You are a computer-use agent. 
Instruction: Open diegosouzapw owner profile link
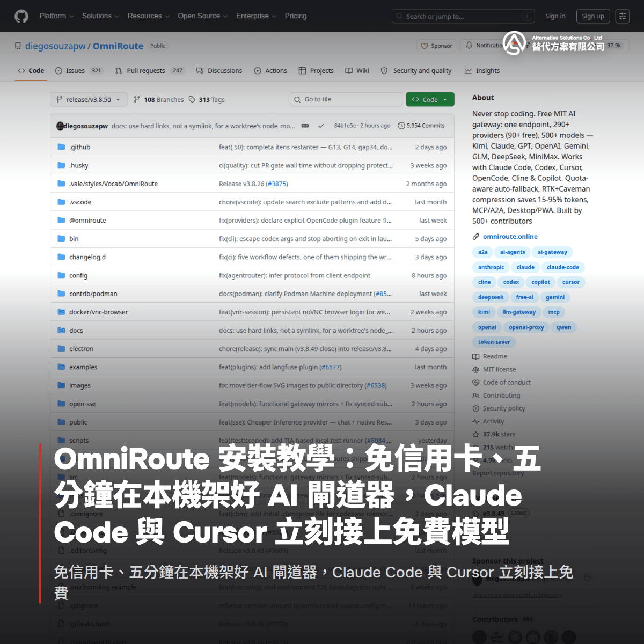tap(55, 46)
